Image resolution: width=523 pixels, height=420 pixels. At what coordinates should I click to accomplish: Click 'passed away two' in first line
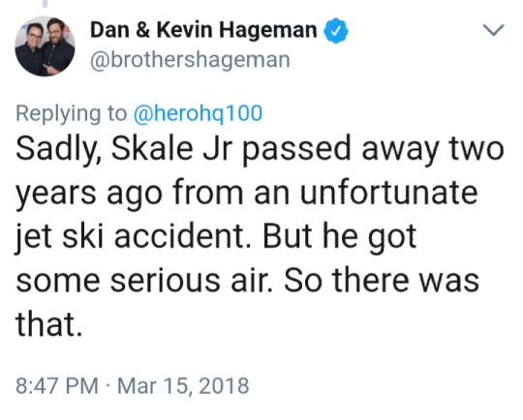point(373,149)
